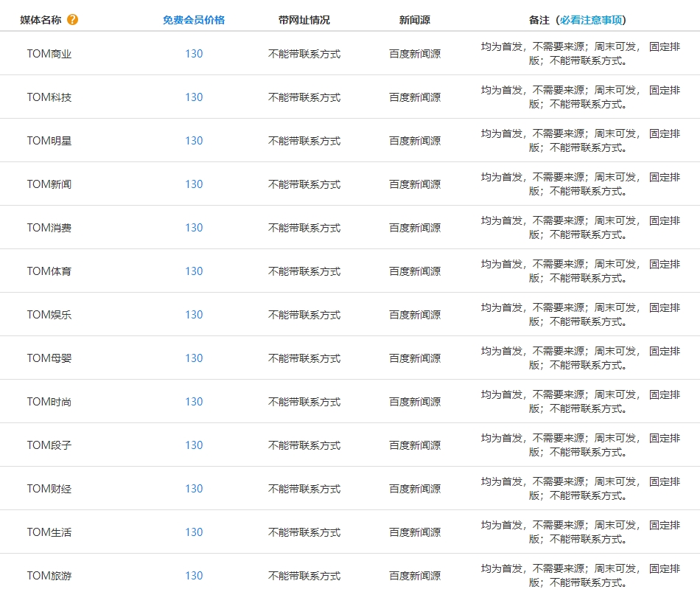Click price 130 in TOM时尚 row
The width and height of the screenshot is (700, 592).
point(194,402)
